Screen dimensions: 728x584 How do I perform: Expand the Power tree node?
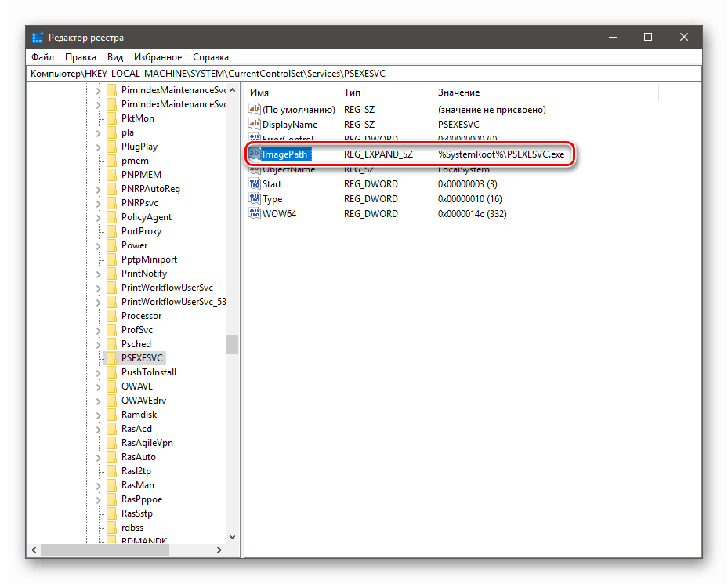pos(99,246)
